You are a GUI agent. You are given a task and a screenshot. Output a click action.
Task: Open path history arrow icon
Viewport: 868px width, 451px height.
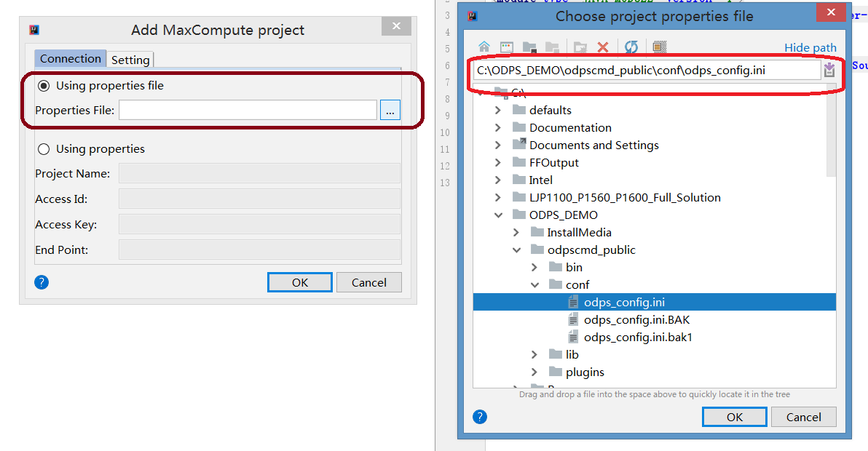829,70
